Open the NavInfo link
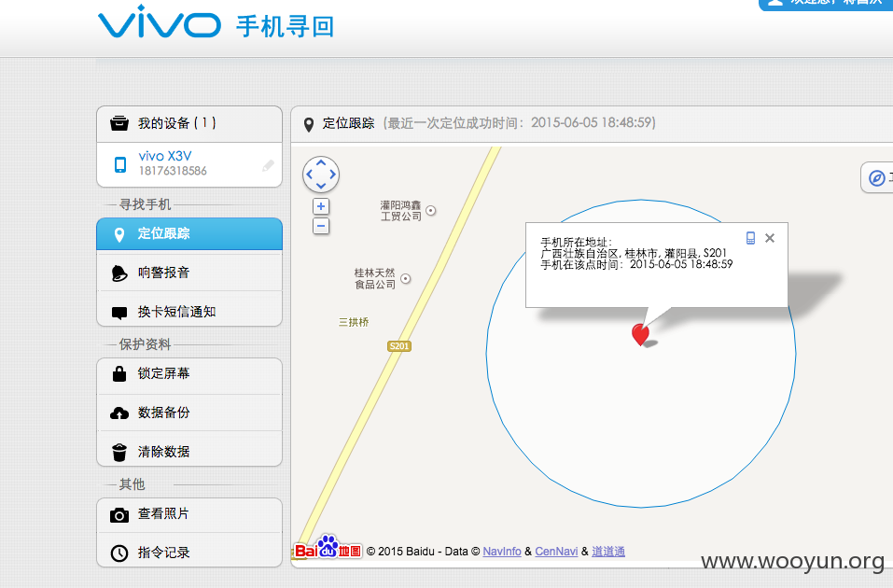 tap(502, 551)
